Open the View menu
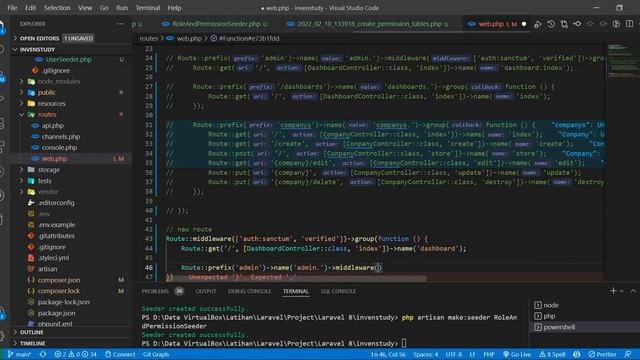Screen dimensions: 640x360 click(x=85, y=8)
